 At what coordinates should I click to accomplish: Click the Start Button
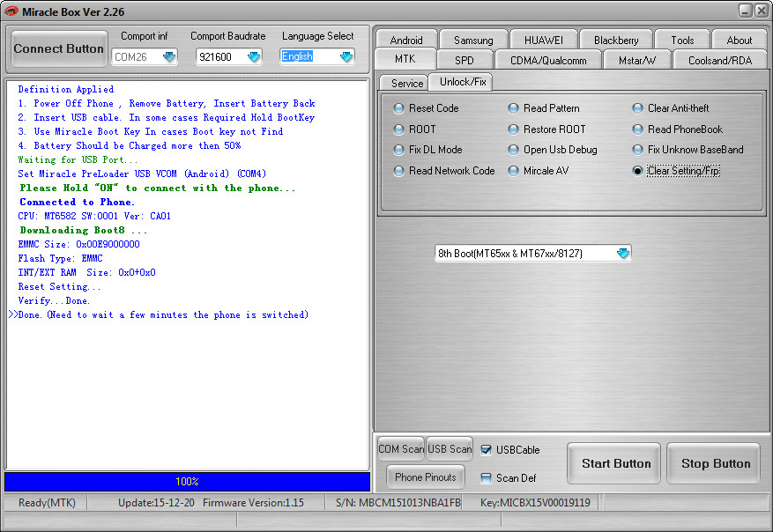click(613, 463)
